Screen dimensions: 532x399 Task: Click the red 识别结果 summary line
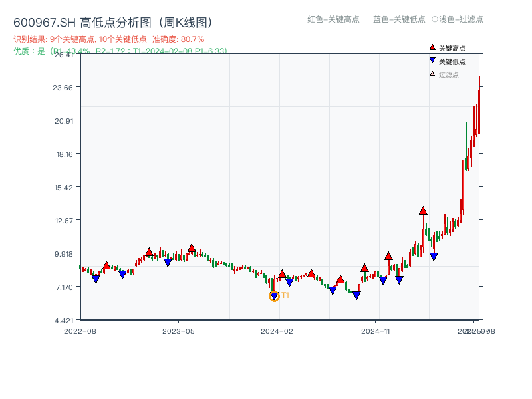coord(109,39)
